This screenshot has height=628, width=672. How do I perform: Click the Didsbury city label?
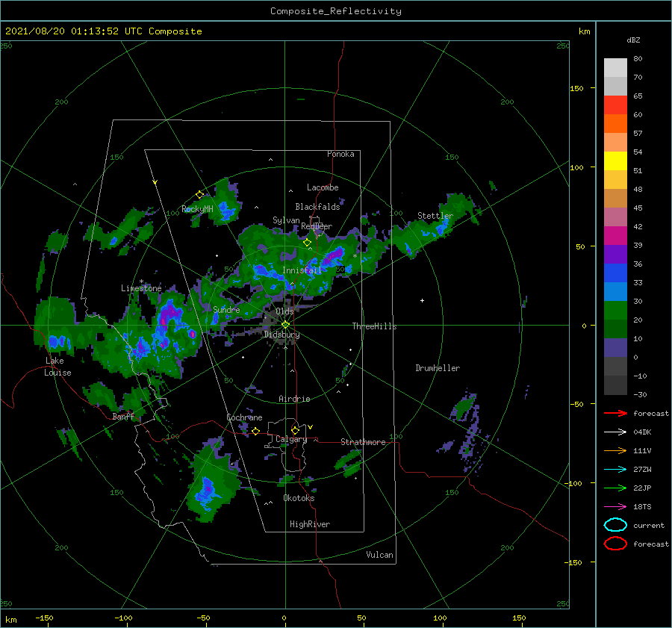pyautogui.click(x=281, y=335)
